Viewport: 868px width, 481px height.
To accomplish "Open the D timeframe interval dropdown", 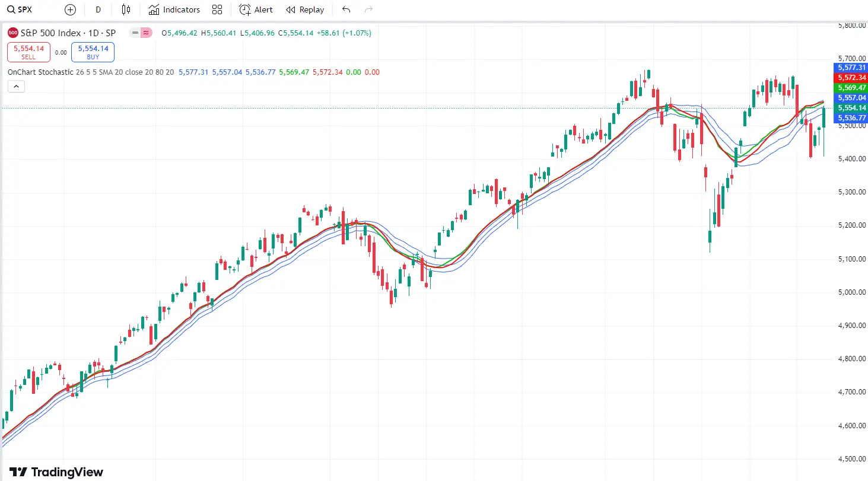I will tap(98, 9).
